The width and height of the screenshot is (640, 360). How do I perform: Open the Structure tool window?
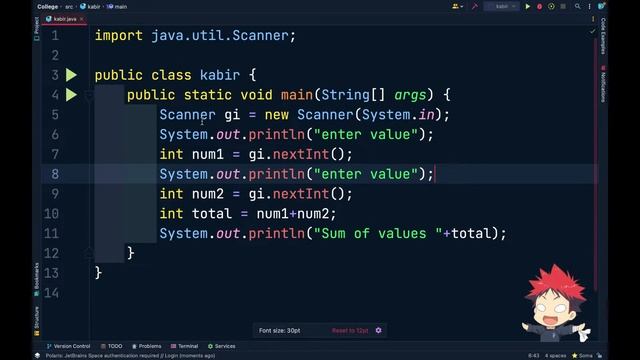37,321
